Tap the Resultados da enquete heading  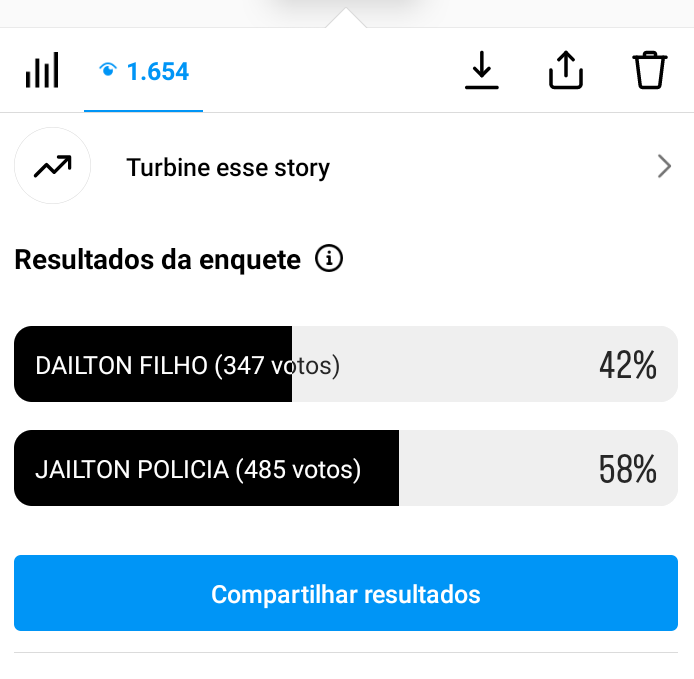point(157,261)
